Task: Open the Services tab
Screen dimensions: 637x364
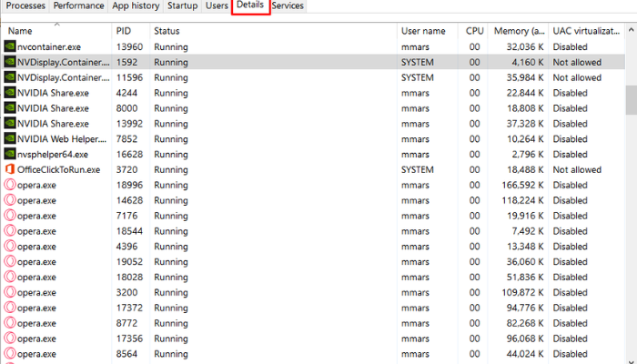Action: [x=288, y=5]
